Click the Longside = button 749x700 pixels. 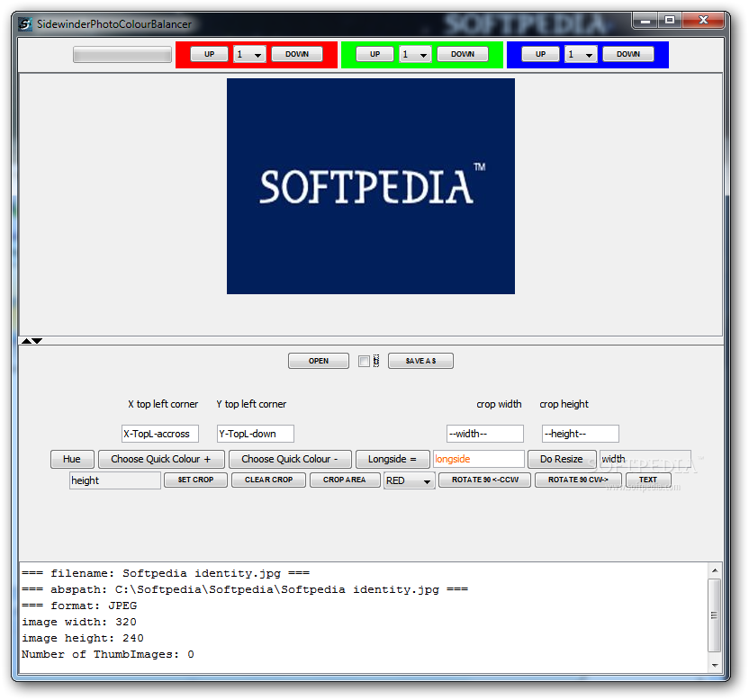point(393,459)
